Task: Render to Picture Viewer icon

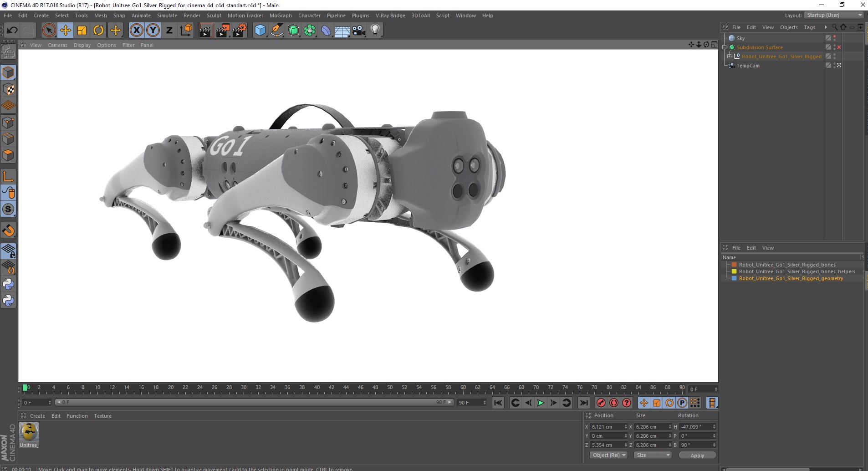Action: click(x=223, y=31)
